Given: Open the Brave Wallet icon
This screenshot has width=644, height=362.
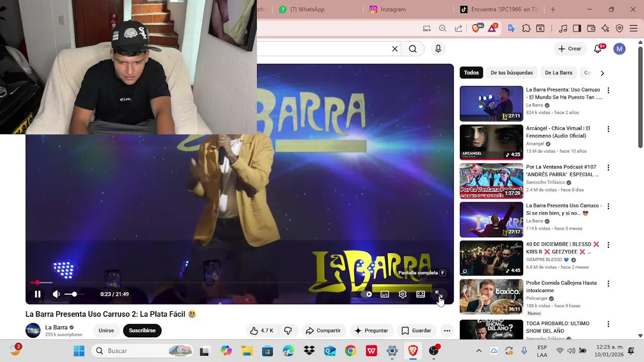Looking at the screenshot, I should [x=591, y=29].
